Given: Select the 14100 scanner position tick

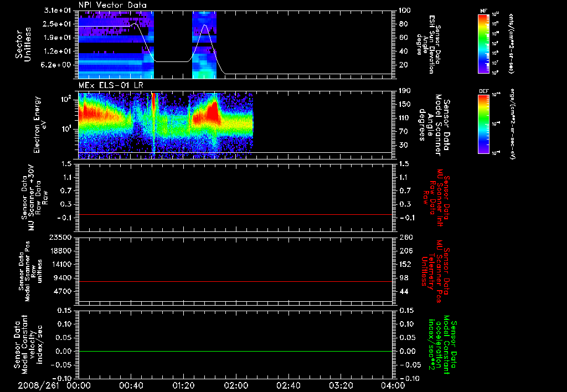Looking at the screenshot, I should [x=60, y=264].
